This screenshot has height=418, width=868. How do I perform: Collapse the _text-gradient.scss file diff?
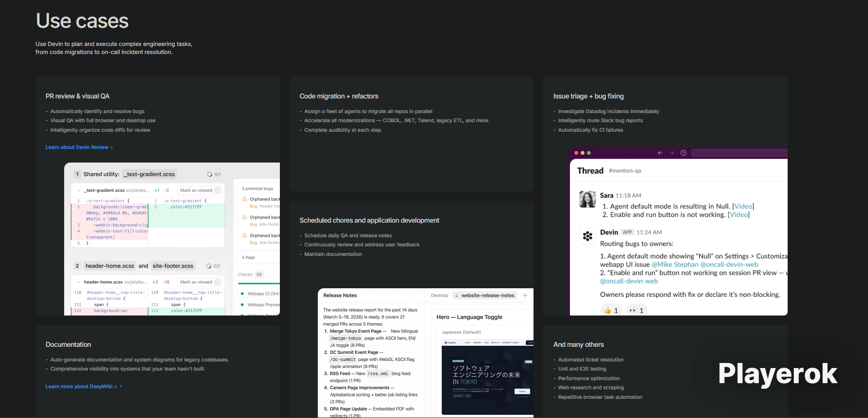[79, 190]
